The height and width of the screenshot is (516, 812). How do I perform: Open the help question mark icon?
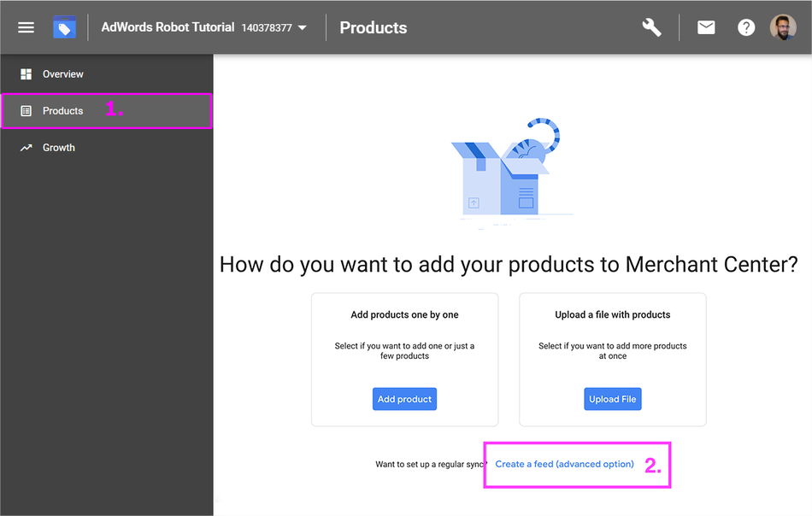click(x=745, y=27)
